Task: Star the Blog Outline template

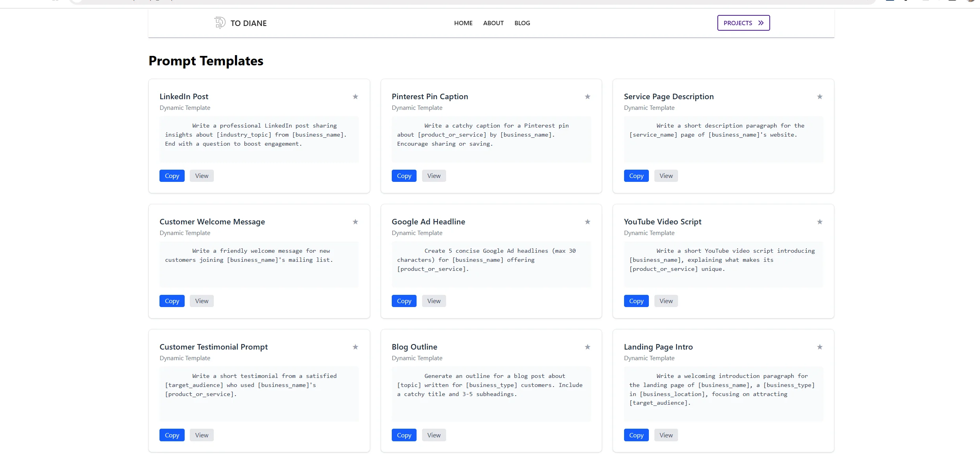Action: coord(587,347)
